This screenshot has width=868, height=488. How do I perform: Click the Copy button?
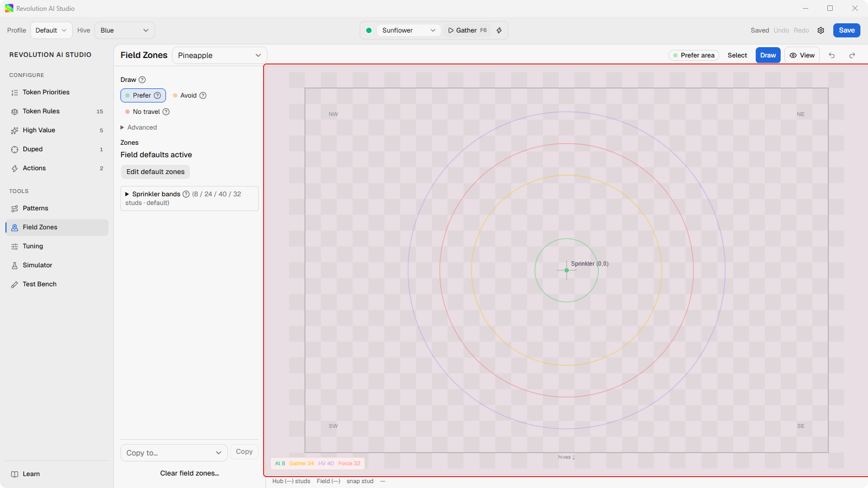[244, 452]
